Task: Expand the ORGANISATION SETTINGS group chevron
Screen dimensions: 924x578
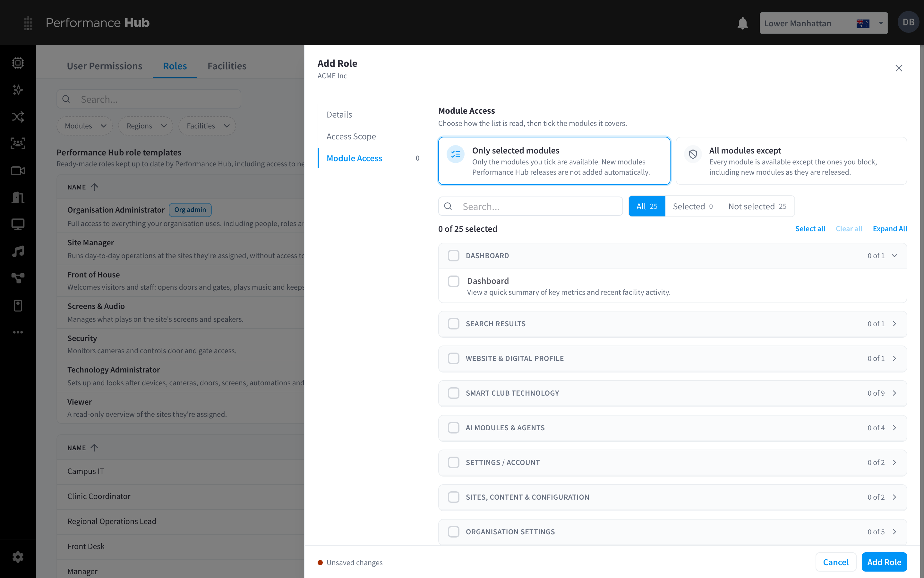Action: pyautogui.click(x=894, y=532)
